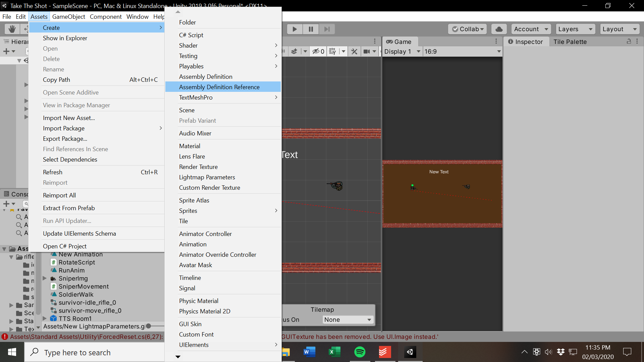Image resolution: width=644 pixels, height=362 pixels.
Task: Open the Layout dropdown menu
Action: [619, 29]
